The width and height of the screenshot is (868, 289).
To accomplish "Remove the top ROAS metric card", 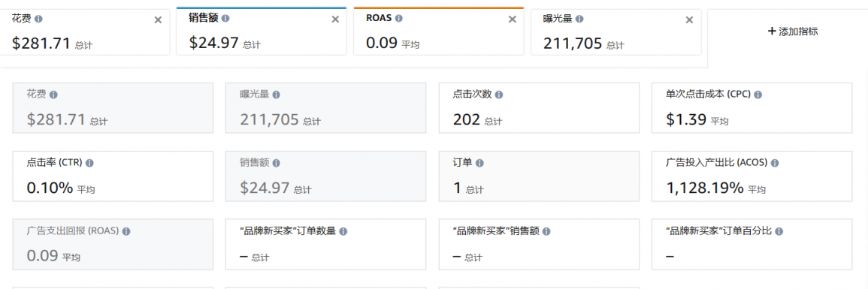I will click(x=512, y=20).
